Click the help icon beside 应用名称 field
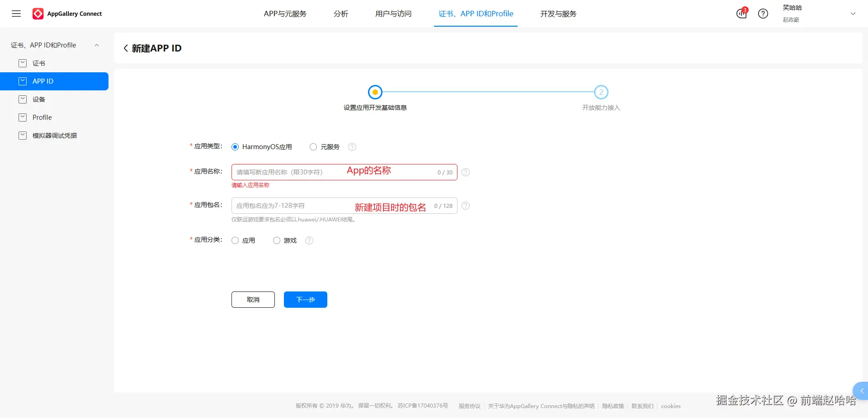This screenshot has height=418, width=868. (466, 172)
